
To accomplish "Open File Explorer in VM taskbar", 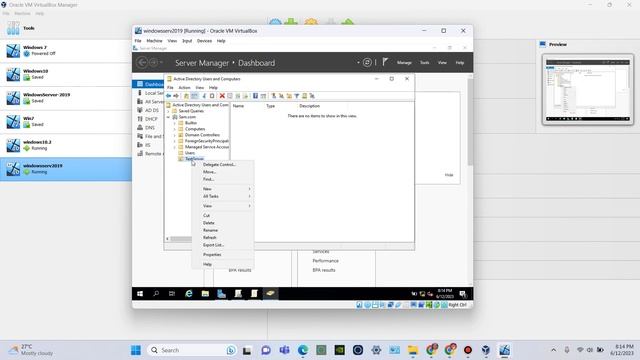I will (205, 293).
